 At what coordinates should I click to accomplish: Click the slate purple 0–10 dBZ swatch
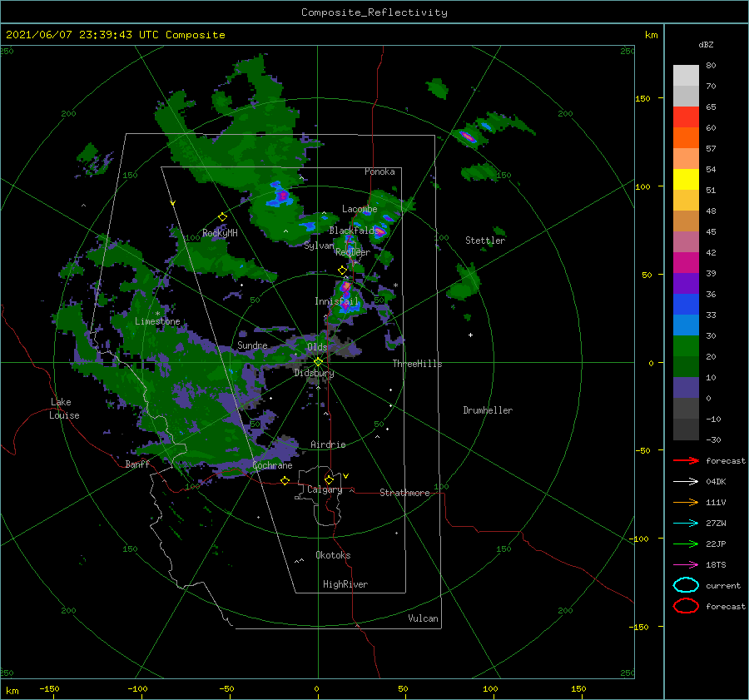pos(686,388)
